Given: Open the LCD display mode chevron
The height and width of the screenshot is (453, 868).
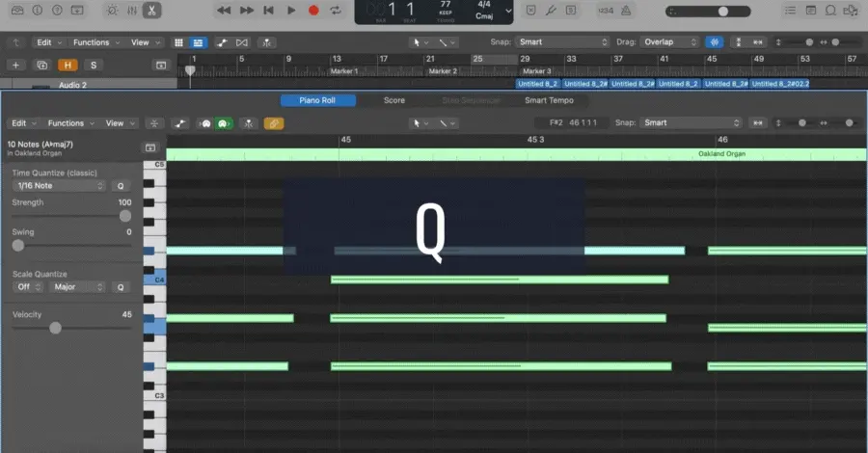Looking at the screenshot, I should click(x=508, y=11).
